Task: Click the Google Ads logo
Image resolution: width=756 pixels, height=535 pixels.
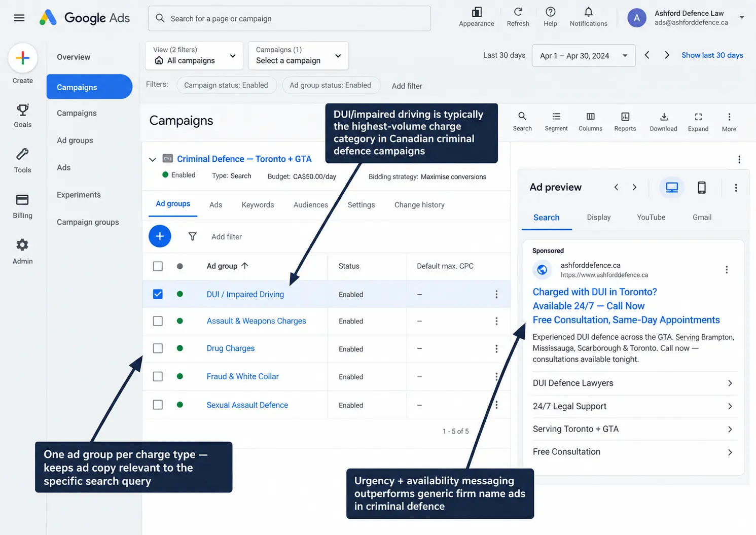Action: [85, 18]
